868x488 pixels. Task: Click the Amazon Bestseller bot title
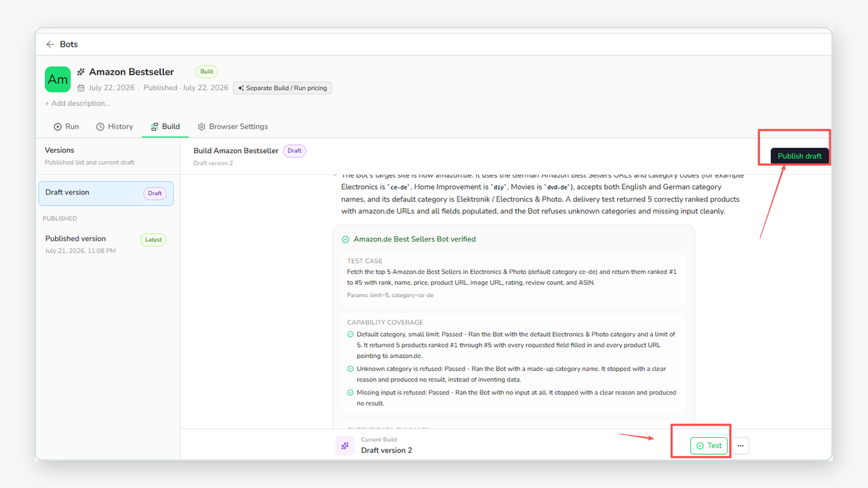click(x=132, y=72)
